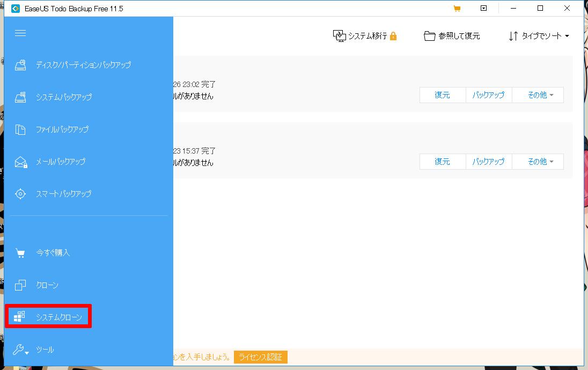Image resolution: width=588 pixels, height=370 pixels.
Task: Select システムバックアップ in the sidebar
Action: point(64,97)
